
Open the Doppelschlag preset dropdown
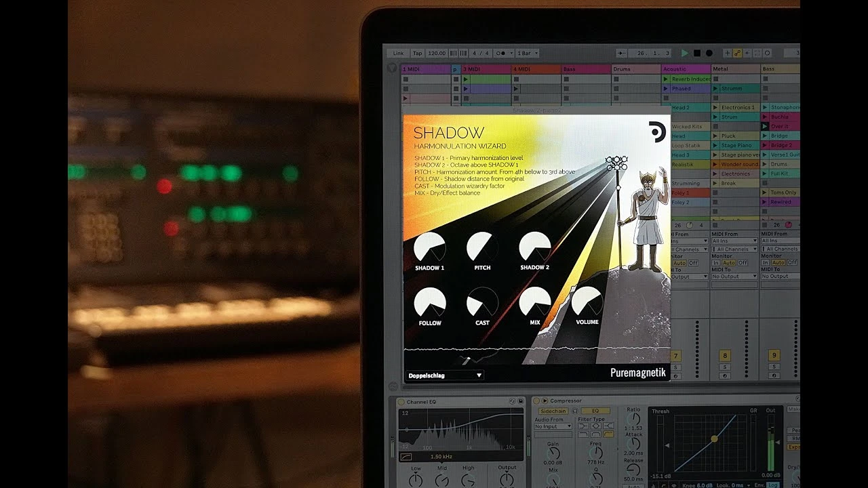[x=445, y=375]
